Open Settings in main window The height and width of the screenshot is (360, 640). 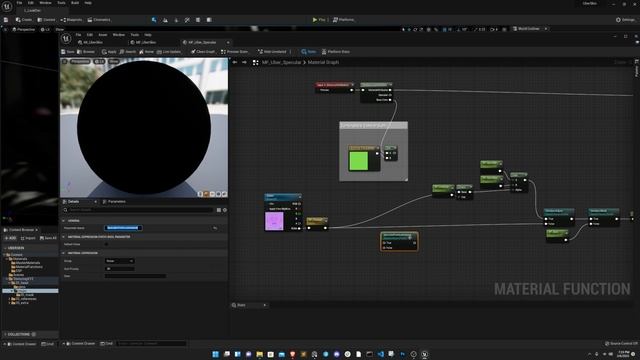(625, 20)
